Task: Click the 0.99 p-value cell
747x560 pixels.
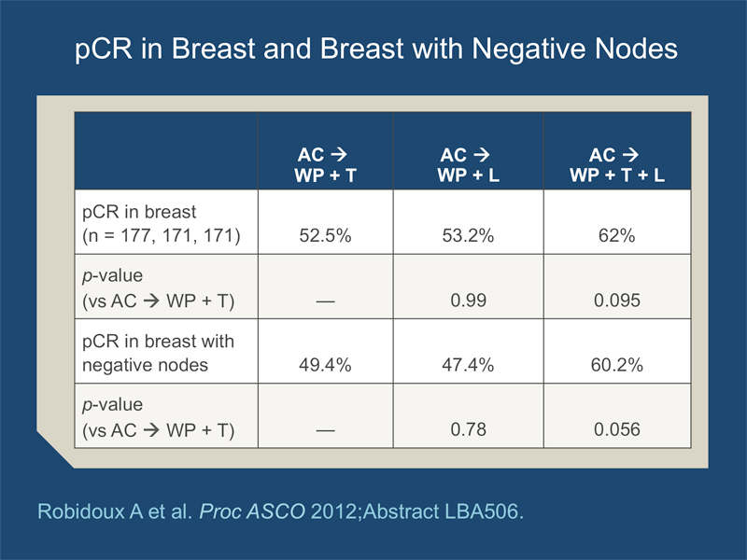Action: (466, 301)
